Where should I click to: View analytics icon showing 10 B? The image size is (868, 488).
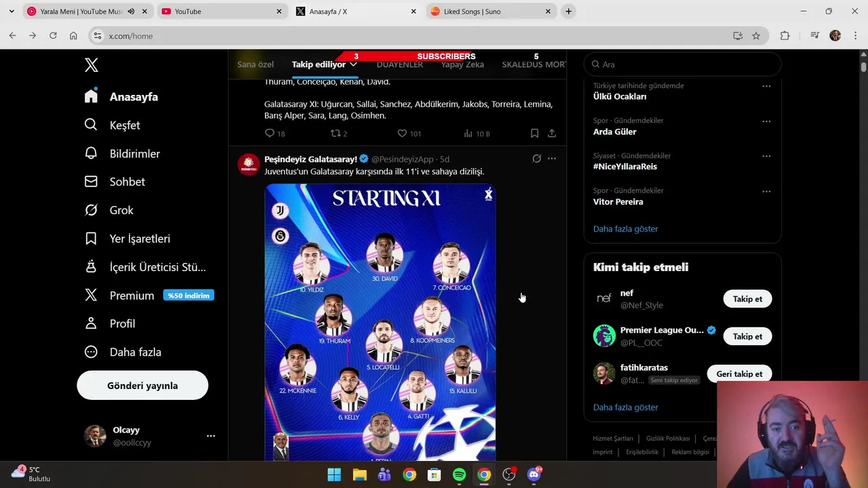[x=468, y=134]
